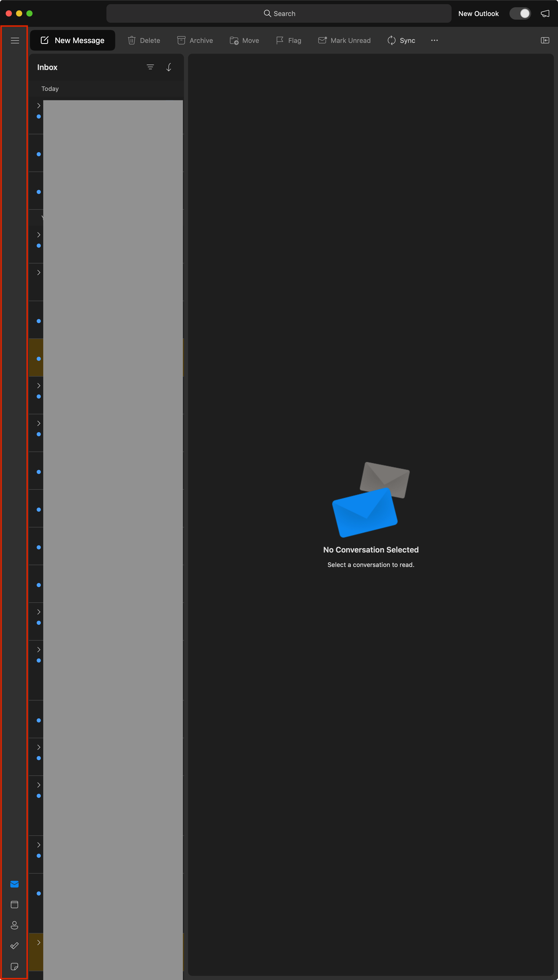Open the Calendar view in sidebar

click(x=14, y=905)
